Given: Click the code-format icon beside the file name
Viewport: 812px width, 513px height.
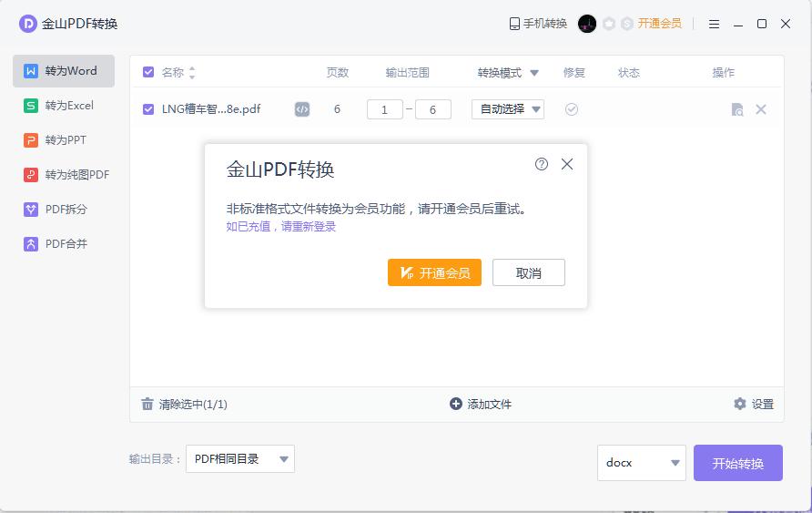Looking at the screenshot, I should click(x=302, y=109).
